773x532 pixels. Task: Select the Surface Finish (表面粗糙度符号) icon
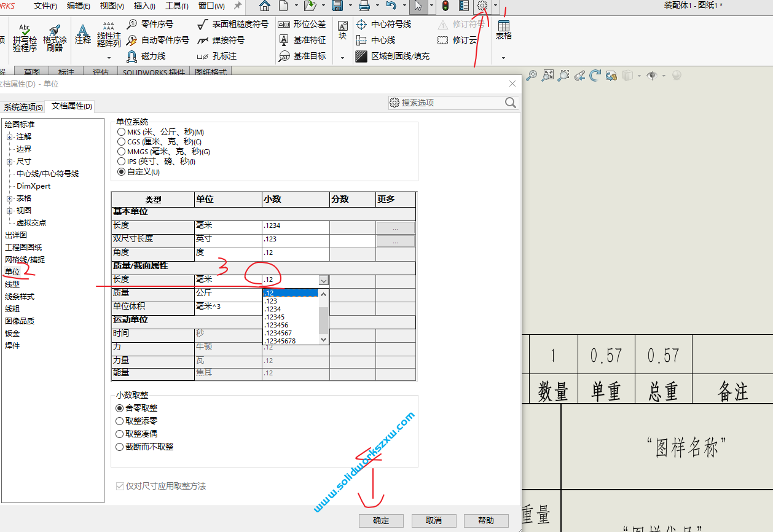[x=203, y=25]
